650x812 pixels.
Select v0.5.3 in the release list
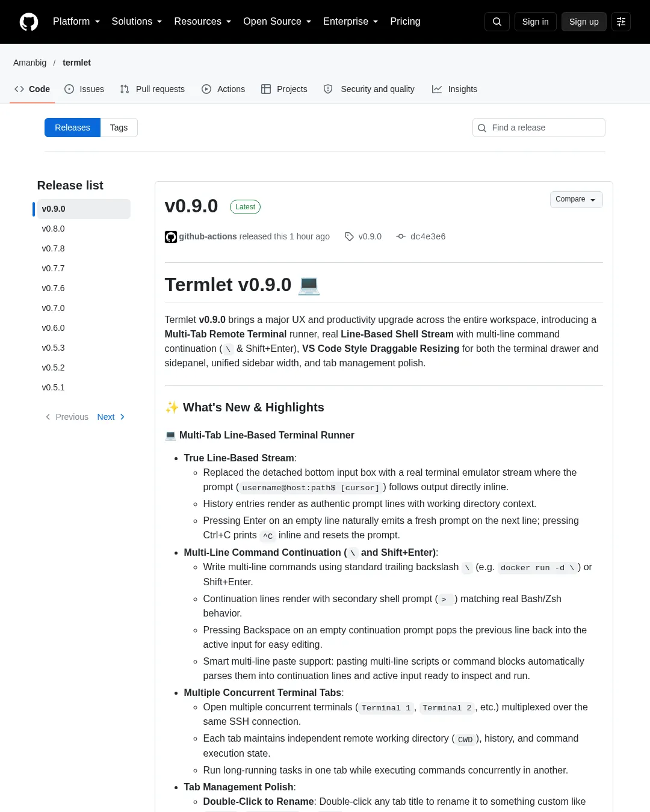[84, 348]
